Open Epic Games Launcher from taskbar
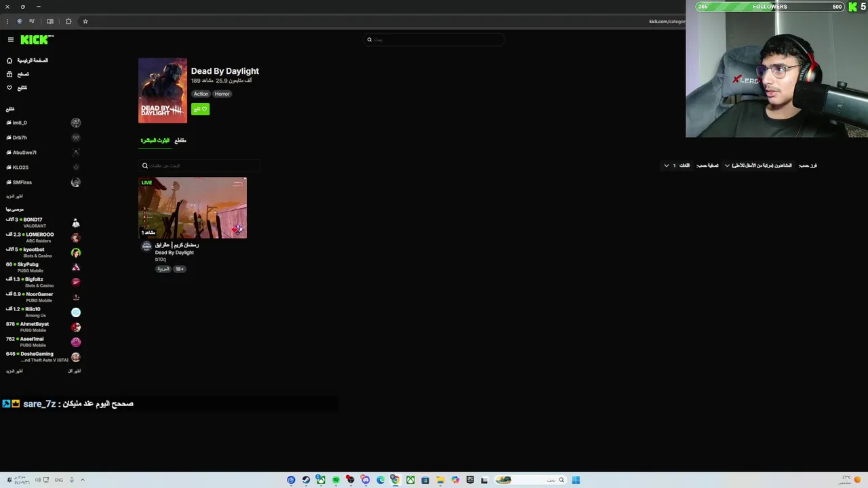This screenshot has width=868, height=488. (470, 480)
